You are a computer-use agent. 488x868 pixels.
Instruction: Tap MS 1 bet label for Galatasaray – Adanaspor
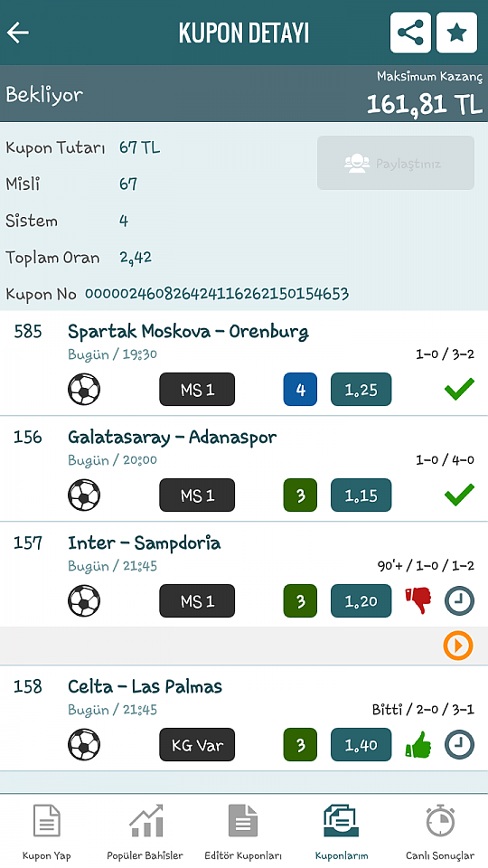(x=197, y=495)
